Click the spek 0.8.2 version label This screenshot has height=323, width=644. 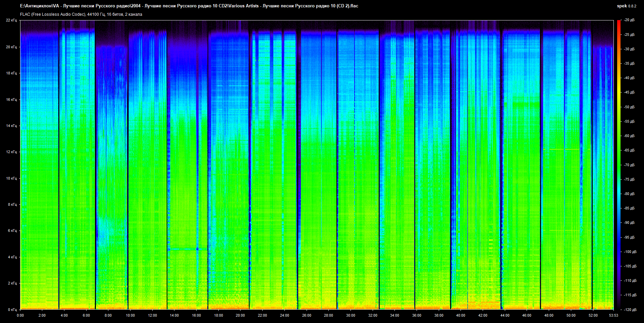pyautogui.click(x=626, y=6)
